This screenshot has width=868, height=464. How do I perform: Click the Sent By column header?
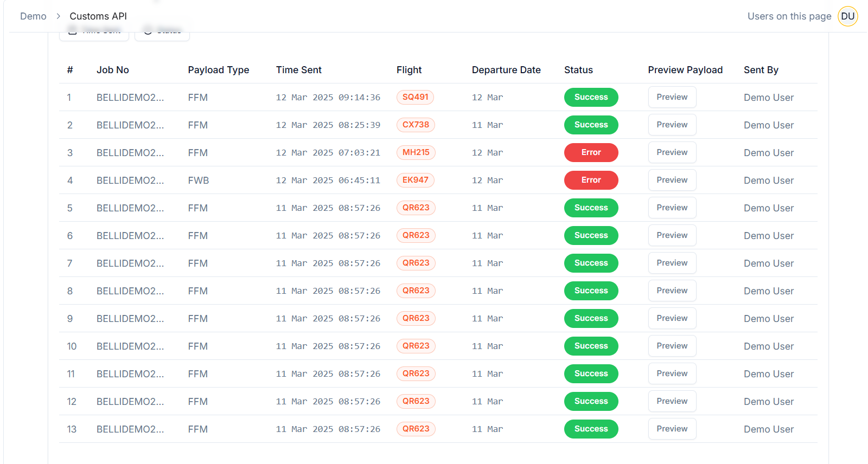761,70
